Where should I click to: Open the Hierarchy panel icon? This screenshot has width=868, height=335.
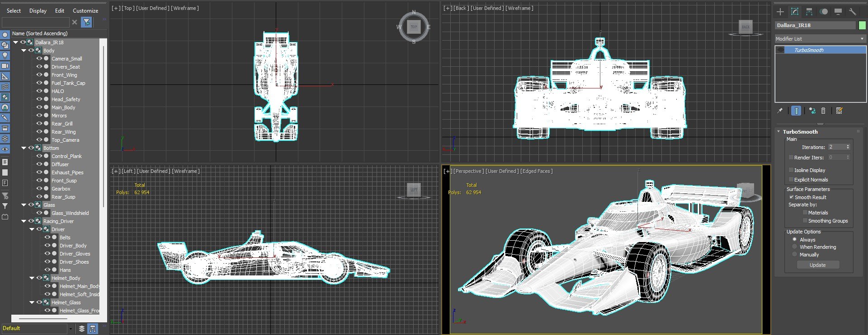(809, 12)
